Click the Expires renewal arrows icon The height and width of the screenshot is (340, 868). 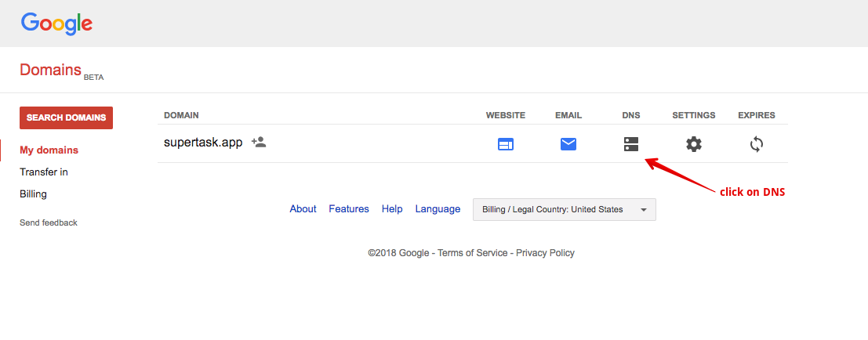756,144
